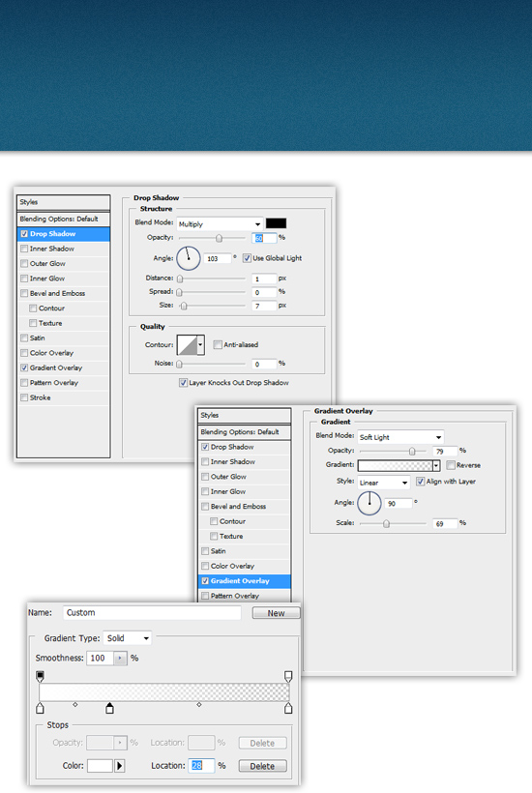Click the Spread slider handle

pos(180,292)
